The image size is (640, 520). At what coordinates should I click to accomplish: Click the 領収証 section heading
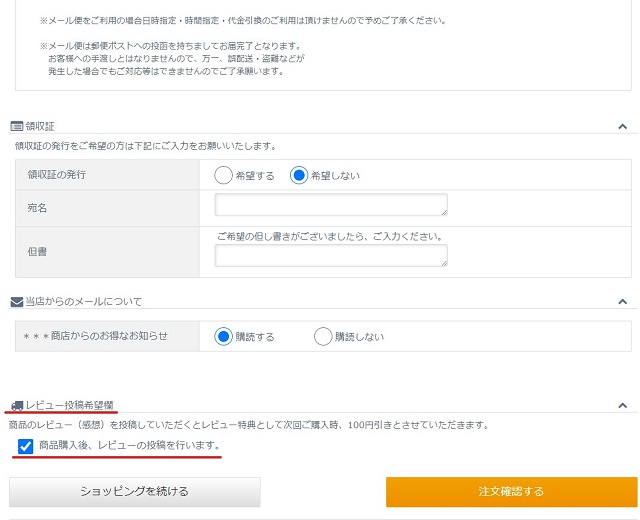[40, 126]
